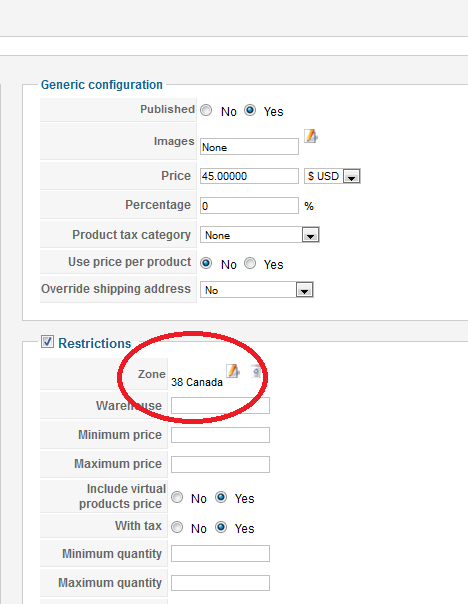Focus the Minimum price field
468x604 pixels.
[x=220, y=435]
